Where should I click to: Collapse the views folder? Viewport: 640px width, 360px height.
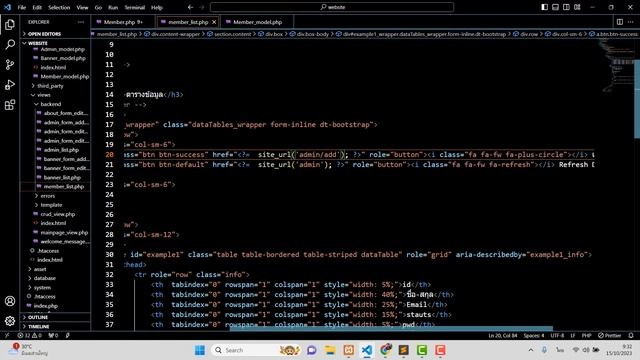coord(44,95)
